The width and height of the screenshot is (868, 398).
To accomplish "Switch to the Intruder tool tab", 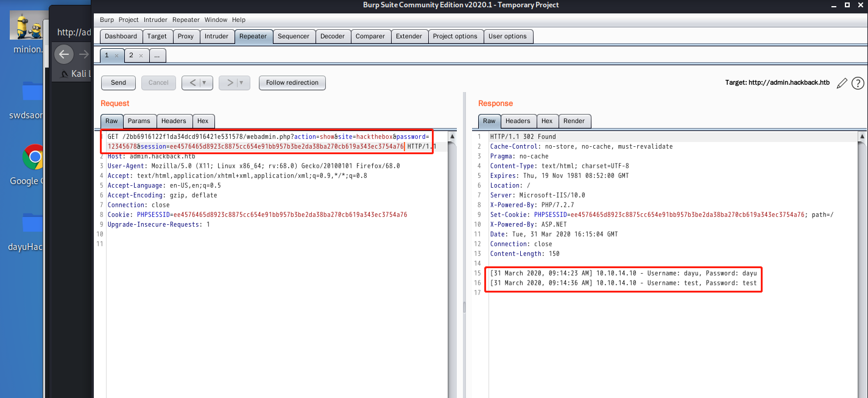I will (x=216, y=37).
